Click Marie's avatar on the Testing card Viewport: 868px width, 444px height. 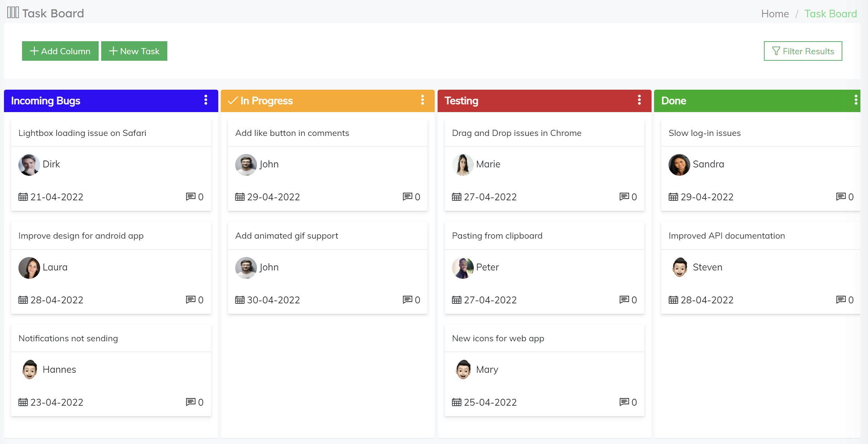463,165
